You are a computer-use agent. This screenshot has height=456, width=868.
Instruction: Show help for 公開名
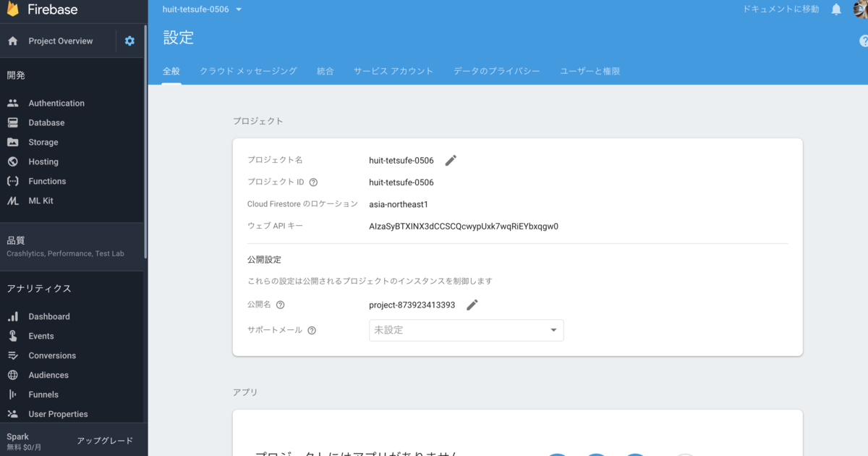coord(281,305)
